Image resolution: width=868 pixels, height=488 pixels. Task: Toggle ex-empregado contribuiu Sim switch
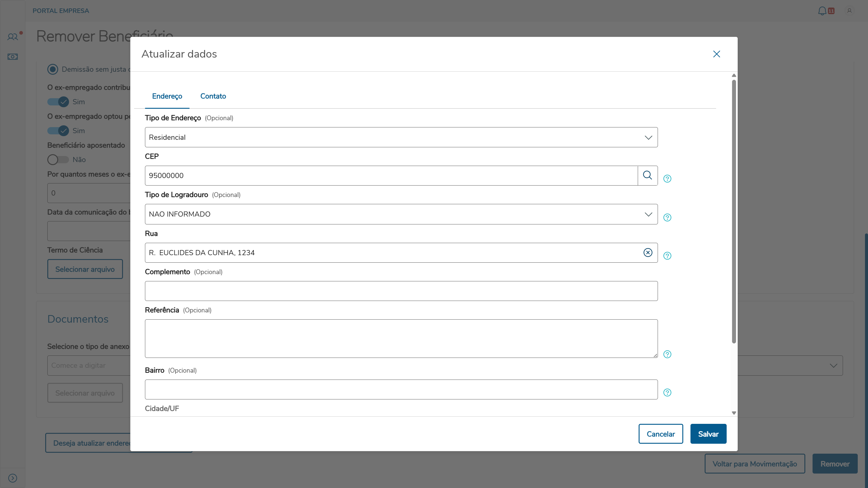(58, 102)
